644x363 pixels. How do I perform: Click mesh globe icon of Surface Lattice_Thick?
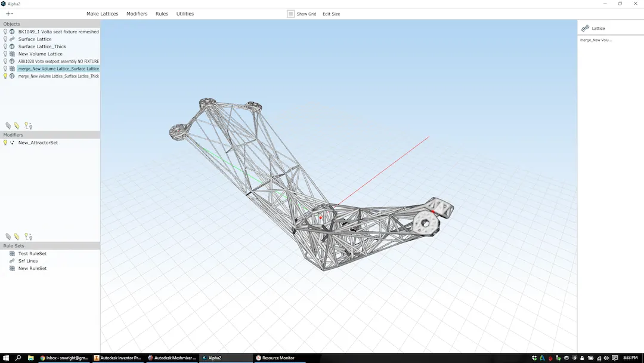click(x=13, y=47)
